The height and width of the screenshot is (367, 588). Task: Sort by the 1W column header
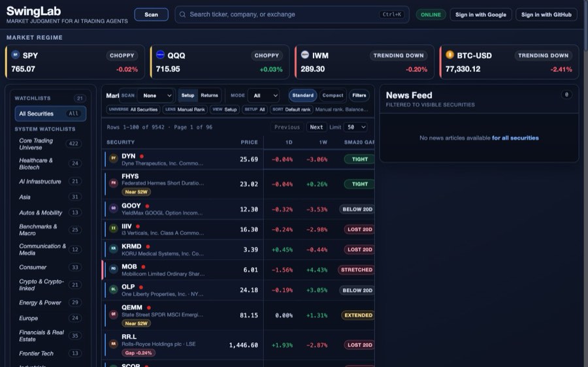(323, 142)
